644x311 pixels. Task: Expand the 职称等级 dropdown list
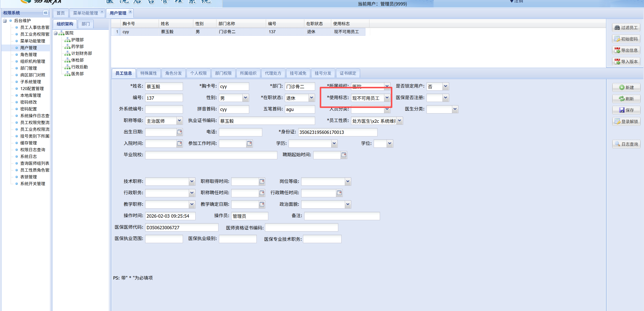point(179,121)
